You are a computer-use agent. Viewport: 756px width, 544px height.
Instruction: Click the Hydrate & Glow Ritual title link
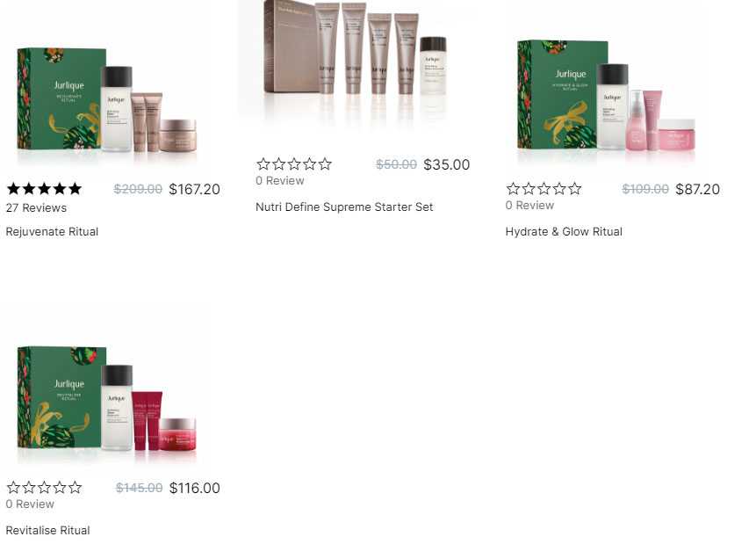click(x=564, y=232)
